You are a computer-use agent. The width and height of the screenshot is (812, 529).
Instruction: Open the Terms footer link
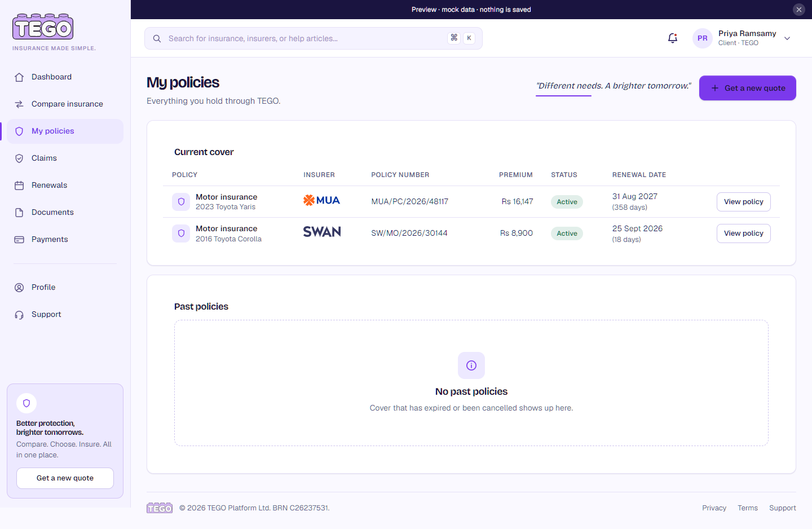click(x=748, y=508)
